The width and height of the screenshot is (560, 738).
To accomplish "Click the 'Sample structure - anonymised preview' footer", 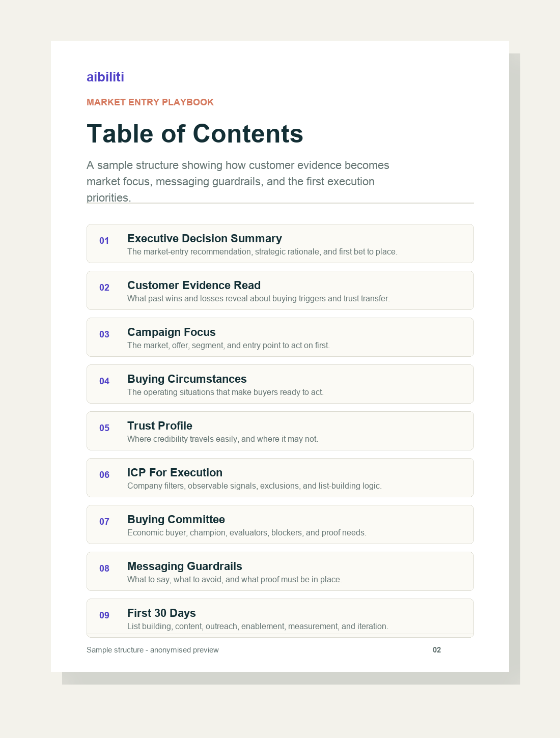I will (x=153, y=650).
